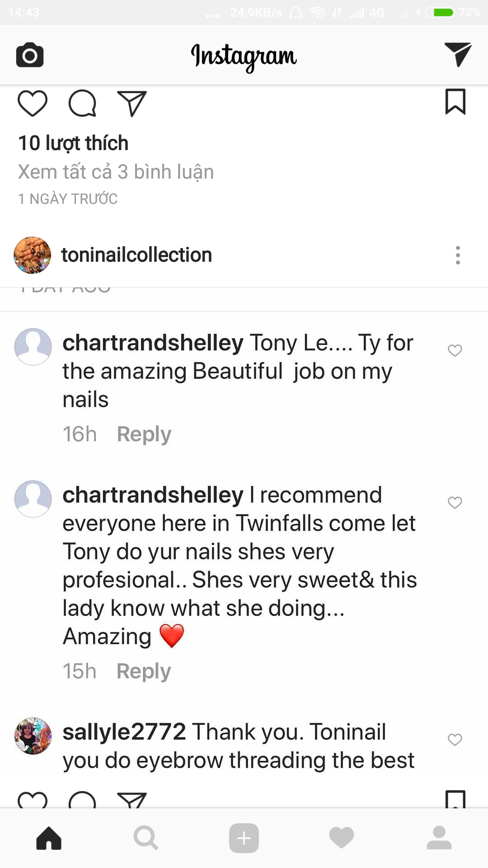Save the post with the bookmark icon
488x868 pixels.
point(455,102)
